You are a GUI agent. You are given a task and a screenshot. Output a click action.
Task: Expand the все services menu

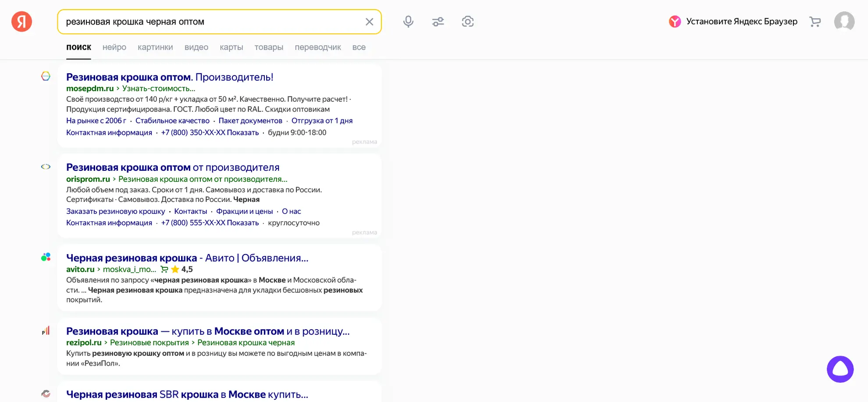[x=359, y=47]
